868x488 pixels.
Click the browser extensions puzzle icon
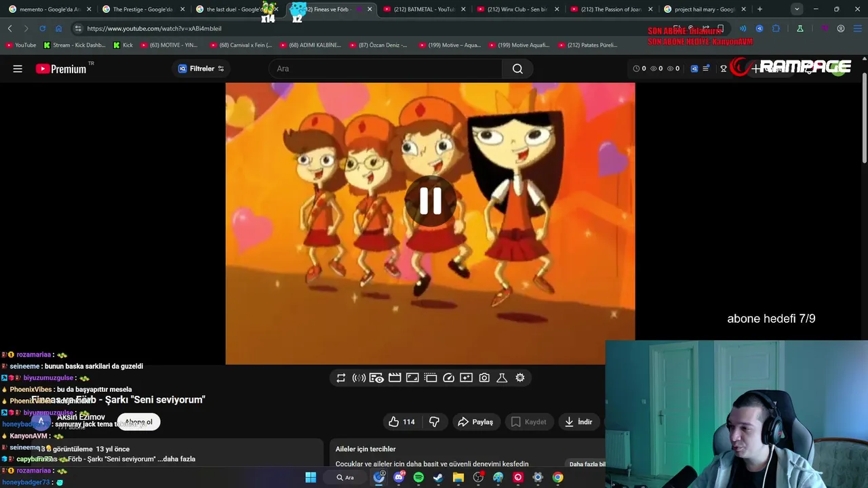[776, 28]
